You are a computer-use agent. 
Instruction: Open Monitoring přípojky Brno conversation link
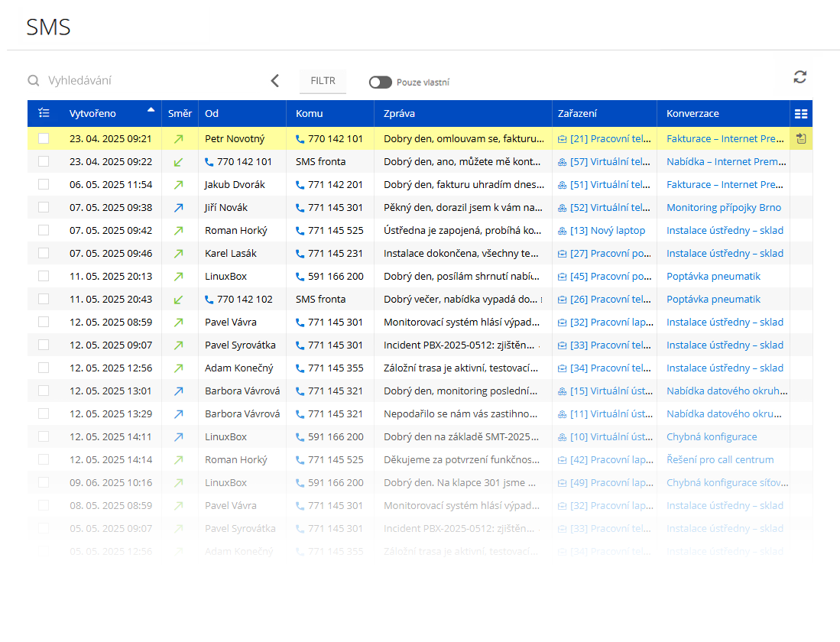click(x=723, y=207)
